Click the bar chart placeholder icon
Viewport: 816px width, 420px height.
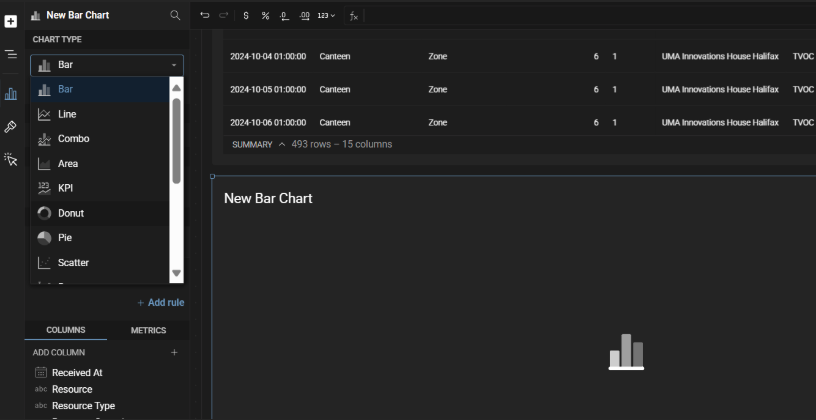point(627,352)
